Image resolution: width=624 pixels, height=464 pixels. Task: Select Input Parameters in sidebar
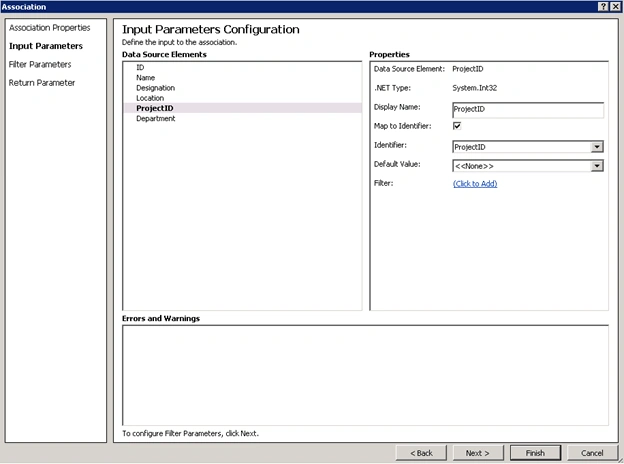[46, 46]
